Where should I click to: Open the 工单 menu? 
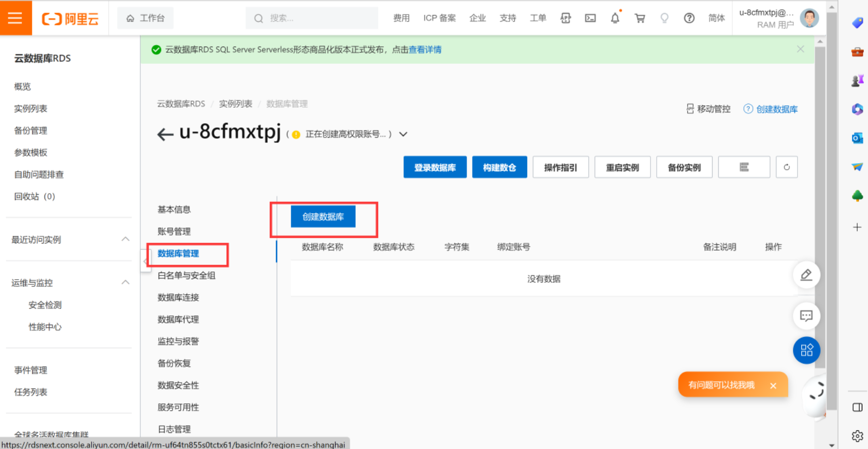538,18
